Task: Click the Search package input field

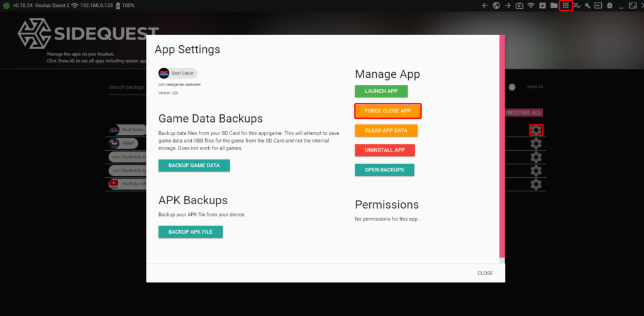Action: tap(127, 87)
